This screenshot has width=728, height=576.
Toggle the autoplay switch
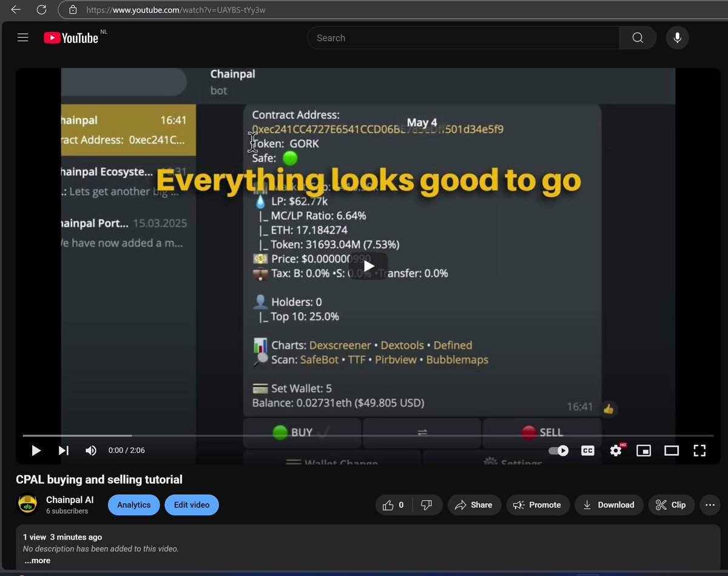[x=559, y=450]
